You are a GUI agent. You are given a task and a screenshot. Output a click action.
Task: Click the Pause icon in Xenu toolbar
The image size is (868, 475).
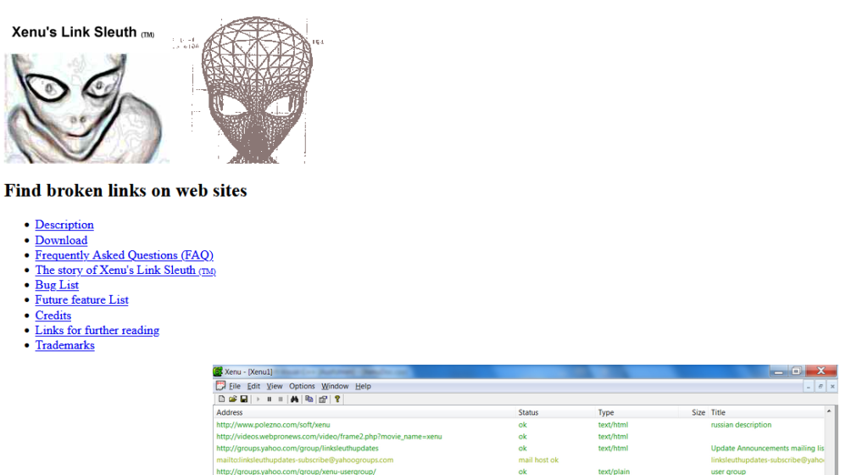[x=270, y=400]
